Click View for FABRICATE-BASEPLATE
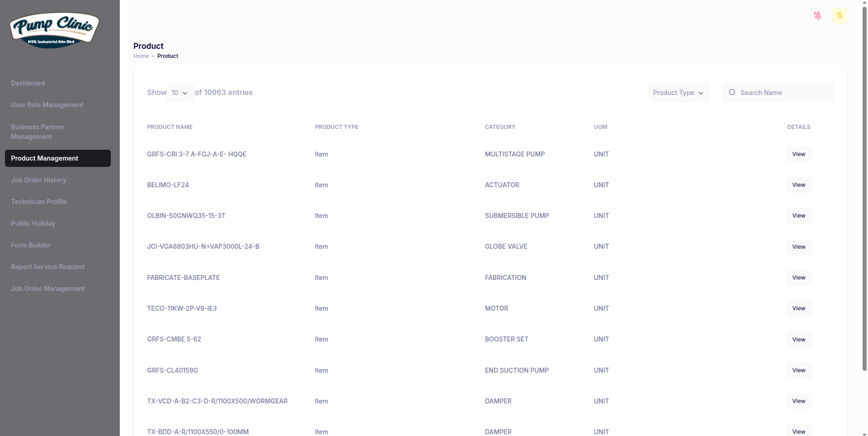The width and height of the screenshot is (868, 436). click(x=798, y=278)
